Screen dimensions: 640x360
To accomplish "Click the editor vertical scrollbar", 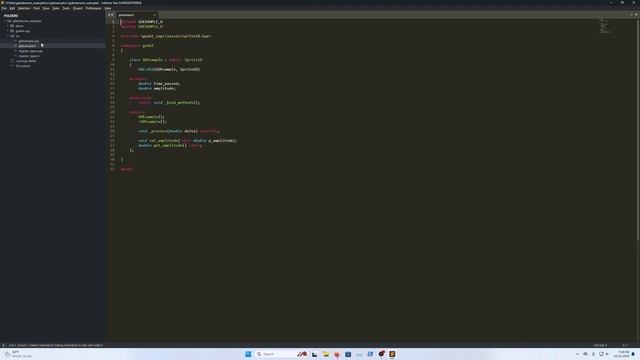I will pos(638,130).
